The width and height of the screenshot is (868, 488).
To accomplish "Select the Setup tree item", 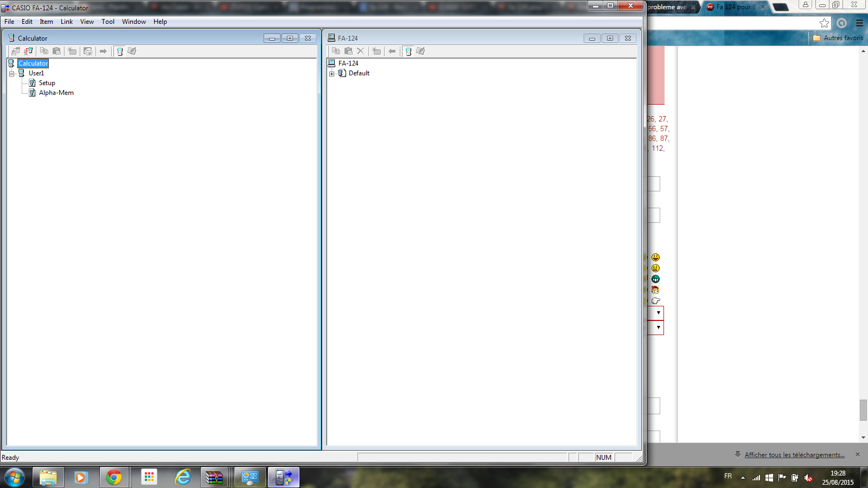I will (47, 83).
